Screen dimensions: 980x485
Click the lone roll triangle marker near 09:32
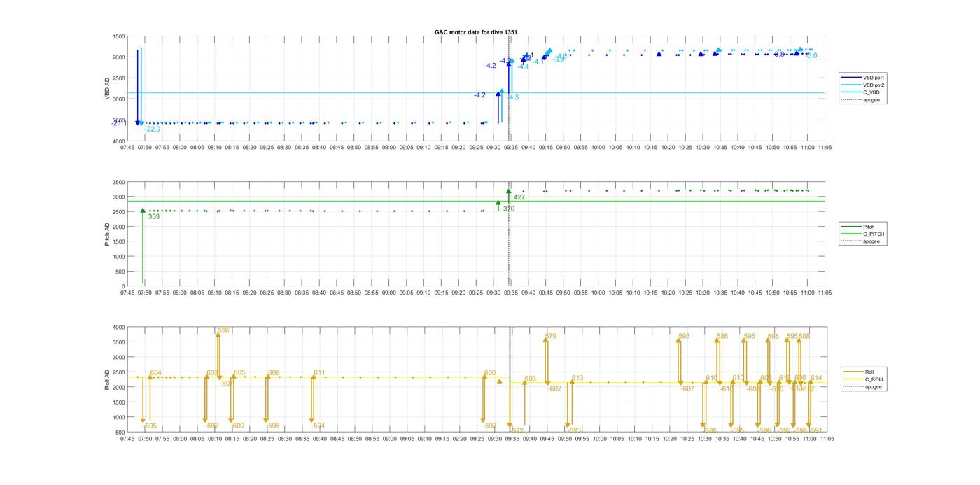(500, 381)
